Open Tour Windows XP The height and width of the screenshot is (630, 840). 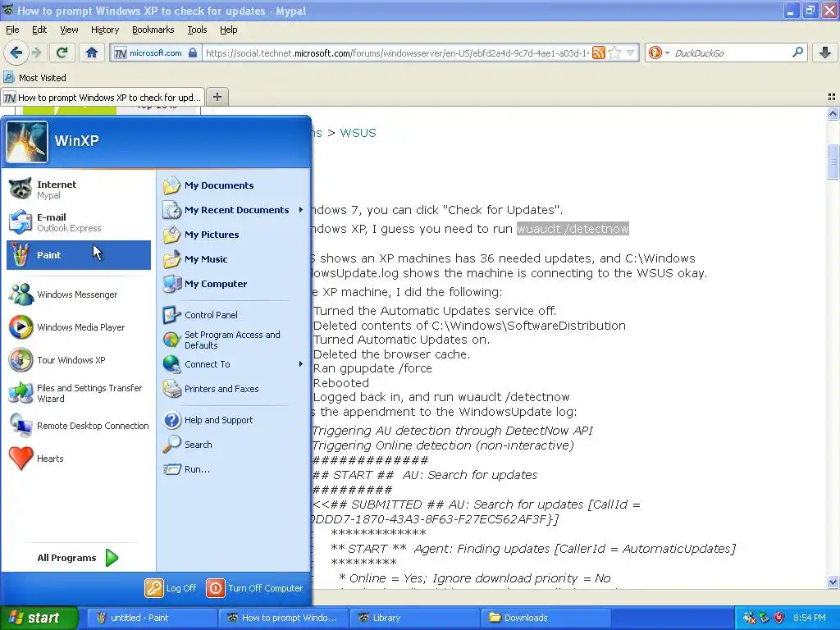[79, 359]
